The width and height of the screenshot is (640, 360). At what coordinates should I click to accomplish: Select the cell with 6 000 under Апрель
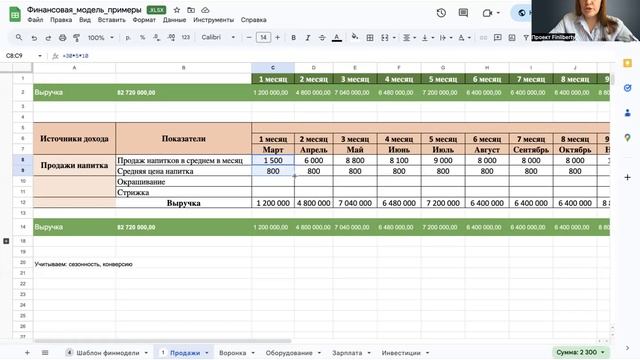pos(313,160)
